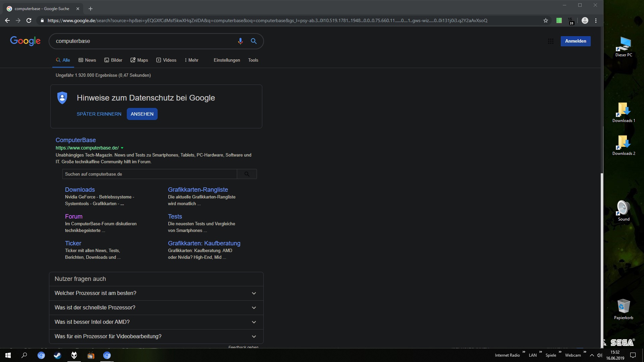
Task: Open Steam from the taskbar
Action: [x=57, y=355]
